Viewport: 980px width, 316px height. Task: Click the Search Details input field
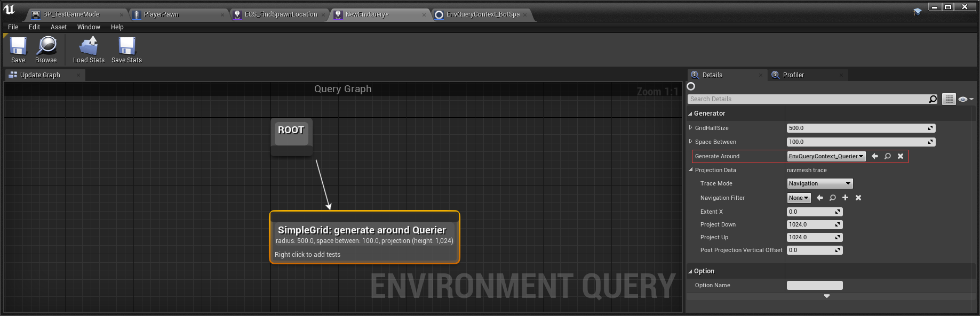[x=808, y=99]
